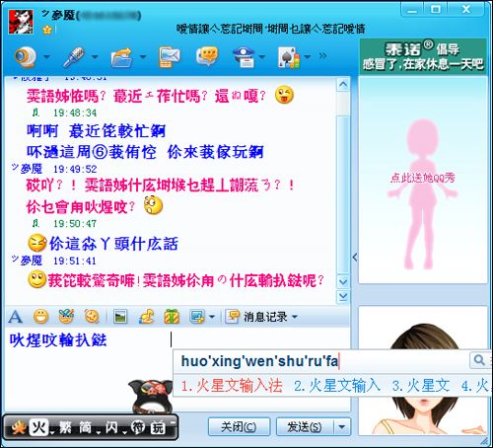
Task: Start voice chat using microphone icon
Action: tap(74, 57)
